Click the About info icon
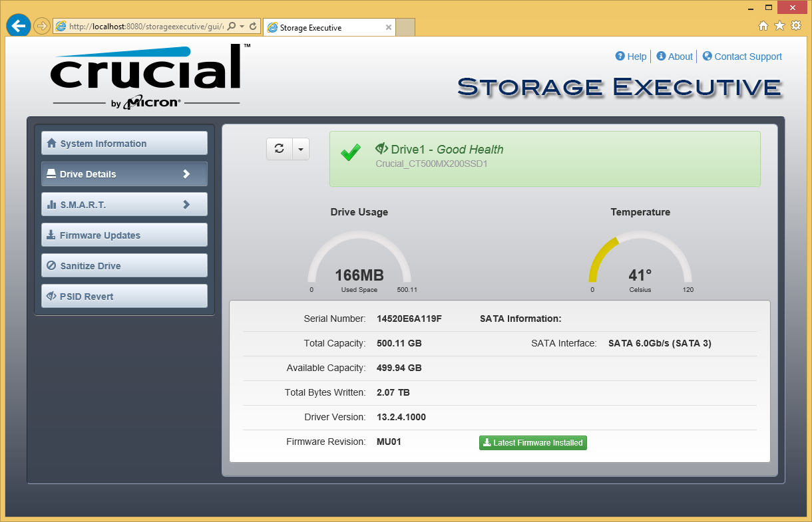Image resolution: width=812 pixels, height=522 pixels. coord(662,56)
